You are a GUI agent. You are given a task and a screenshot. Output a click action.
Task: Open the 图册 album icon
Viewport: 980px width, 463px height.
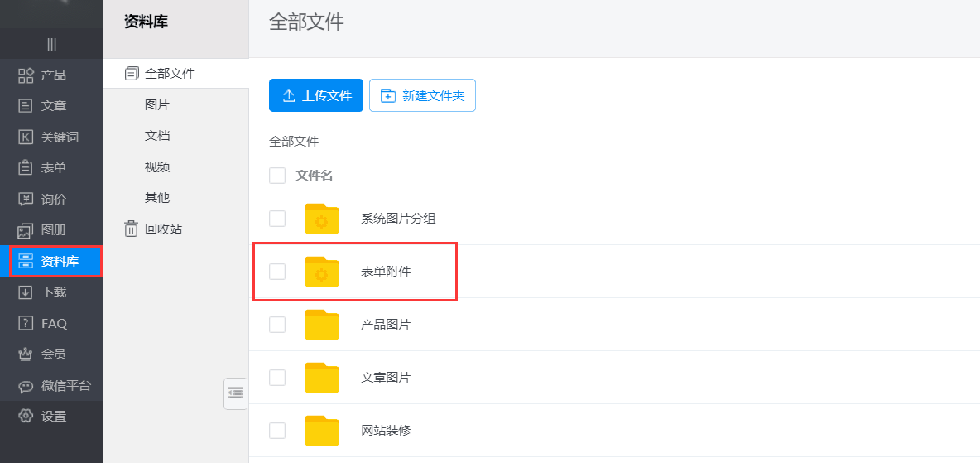pyautogui.click(x=26, y=230)
